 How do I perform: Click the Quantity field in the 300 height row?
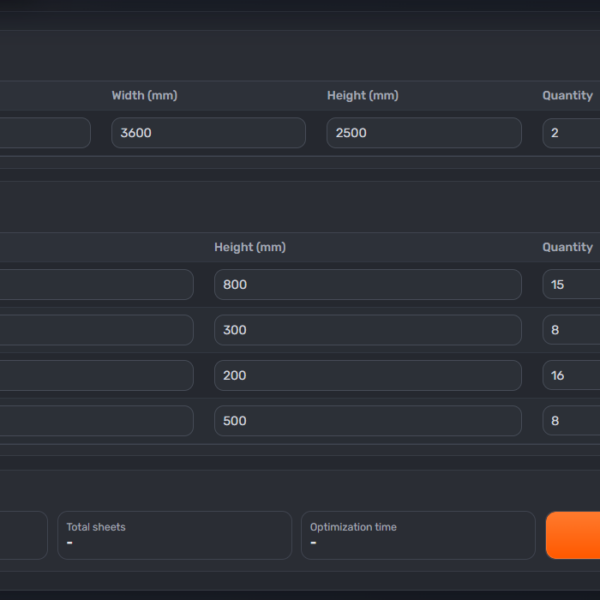[571, 330]
